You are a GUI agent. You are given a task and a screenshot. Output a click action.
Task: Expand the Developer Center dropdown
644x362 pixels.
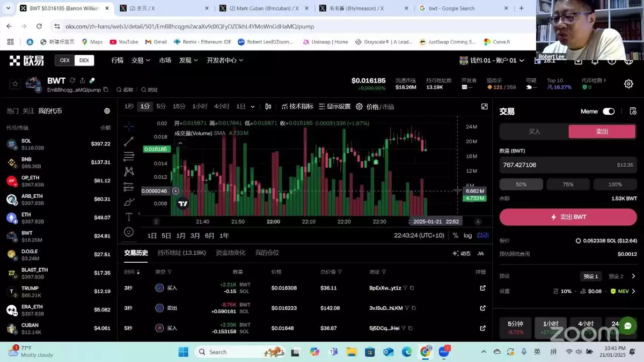[225, 61]
